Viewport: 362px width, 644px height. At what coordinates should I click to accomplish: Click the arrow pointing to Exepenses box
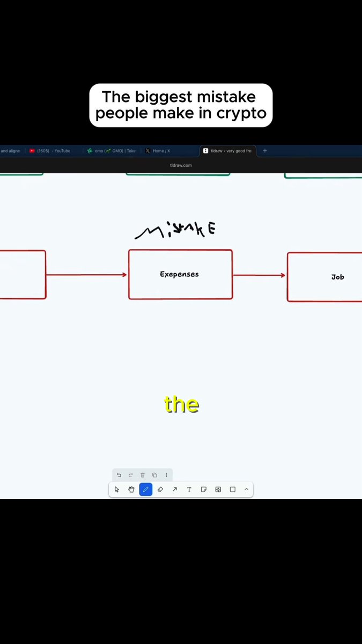coord(87,275)
